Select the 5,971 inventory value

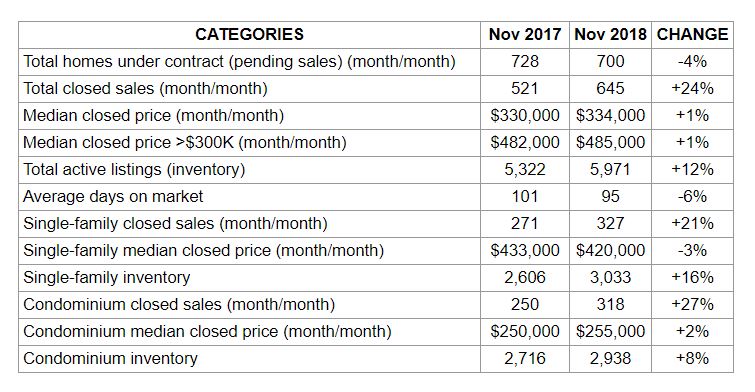coord(610,170)
